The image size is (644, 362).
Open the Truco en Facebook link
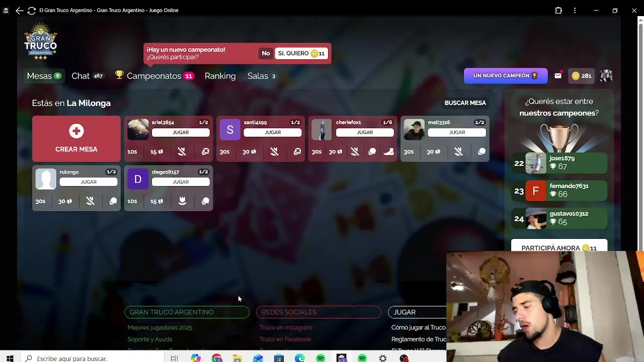pos(285,339)
